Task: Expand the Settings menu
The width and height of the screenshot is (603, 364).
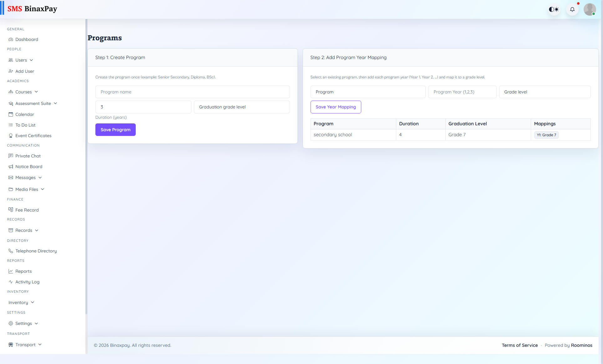Action: pos(23,323)
